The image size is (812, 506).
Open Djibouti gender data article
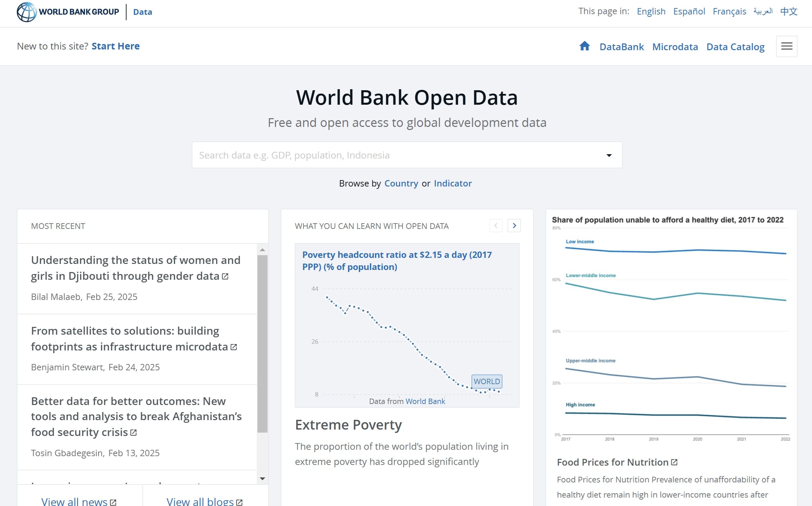136,268
